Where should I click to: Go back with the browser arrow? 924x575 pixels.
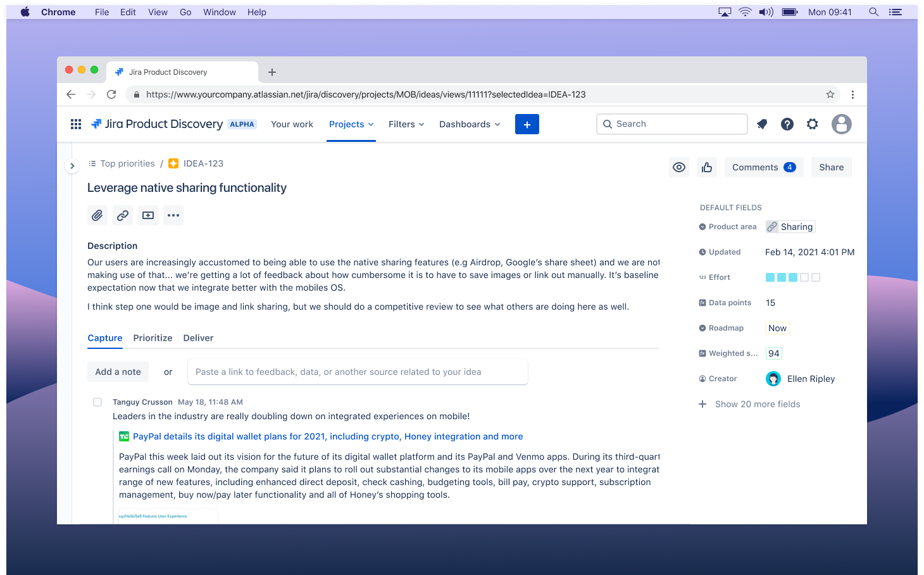click(x=71, y=94)
